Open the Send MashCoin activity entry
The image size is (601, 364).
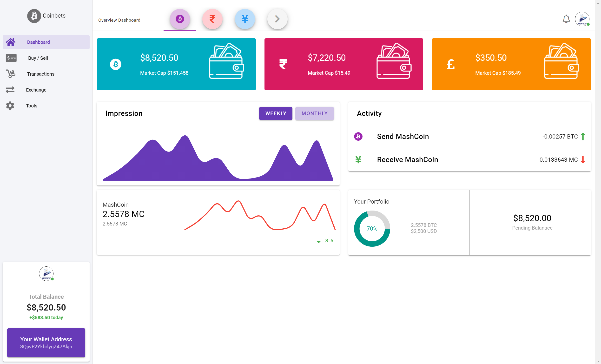click(403, 136)
